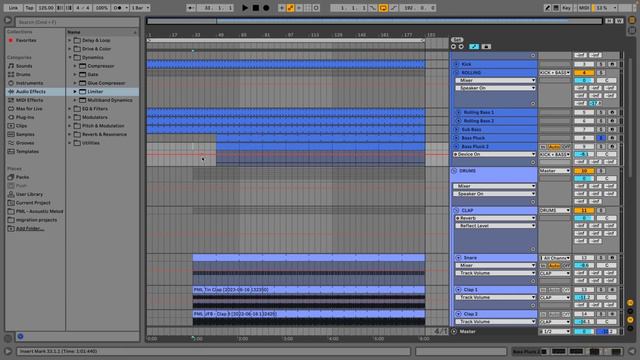Adjust the Master track volume slider

(584, 331)
